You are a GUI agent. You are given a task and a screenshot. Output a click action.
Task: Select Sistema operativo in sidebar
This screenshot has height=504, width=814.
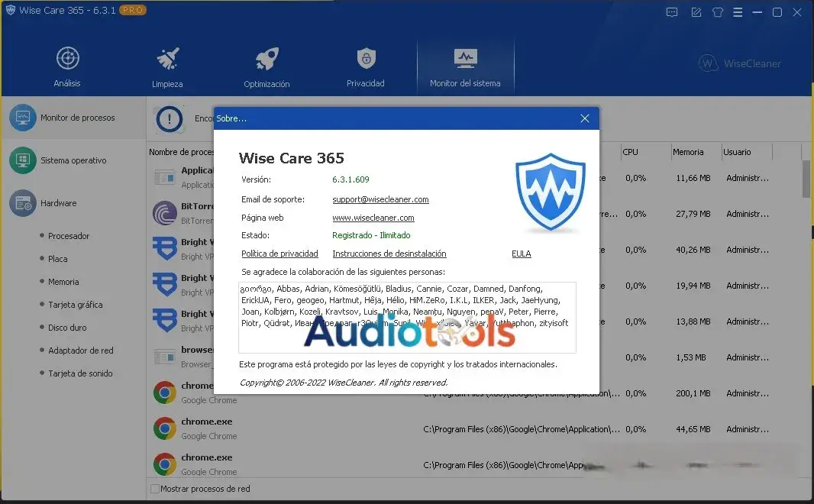click(x=73, y=160)
